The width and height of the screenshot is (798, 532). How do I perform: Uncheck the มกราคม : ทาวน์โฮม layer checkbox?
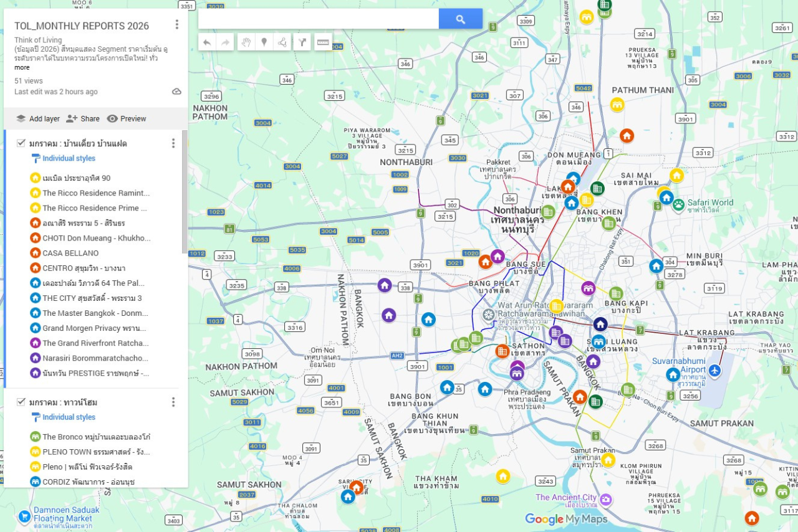(21, 402)
